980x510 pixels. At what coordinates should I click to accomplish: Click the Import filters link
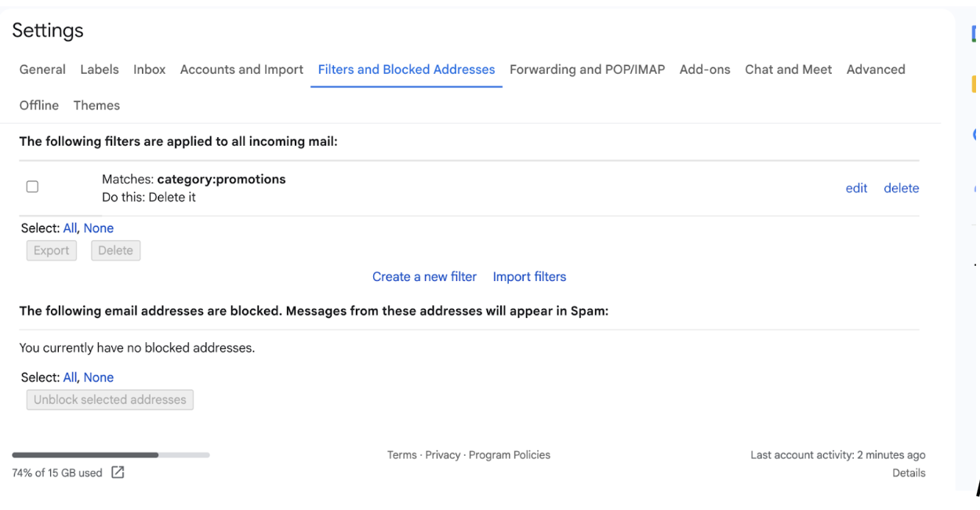pos(529,276)
